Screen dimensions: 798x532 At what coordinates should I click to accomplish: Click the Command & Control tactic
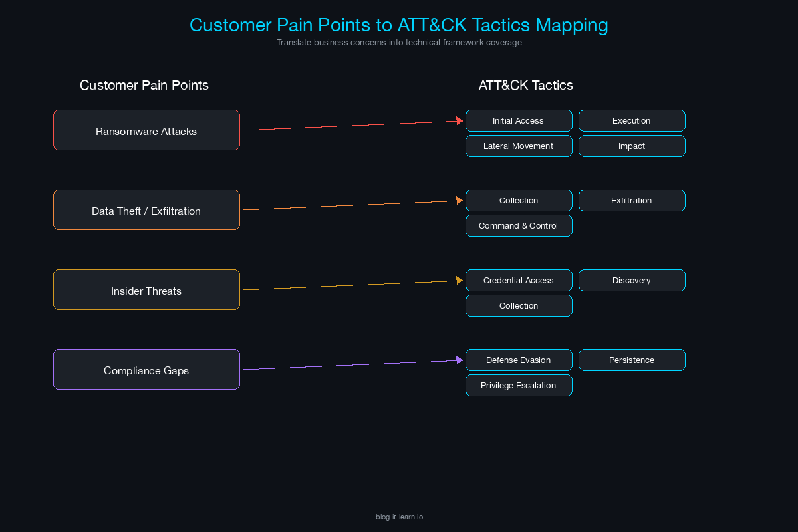click(x=519, y=225)
